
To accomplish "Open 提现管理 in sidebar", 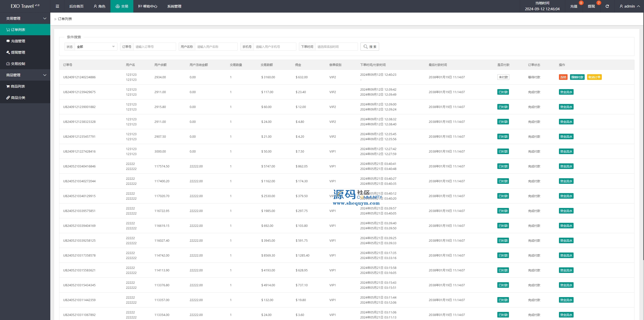I will click(x=25, y=52).
